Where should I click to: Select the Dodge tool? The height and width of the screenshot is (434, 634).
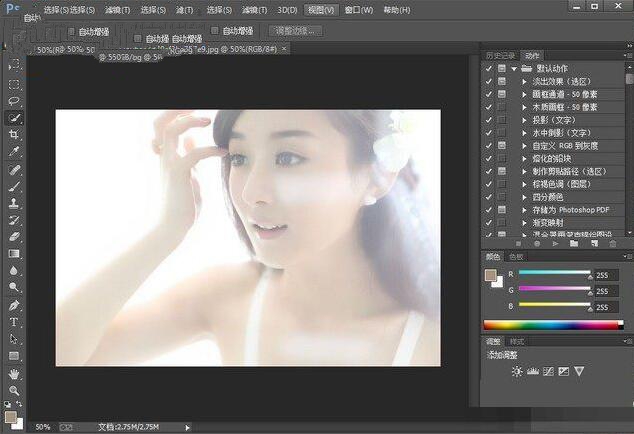pos(14,287)
